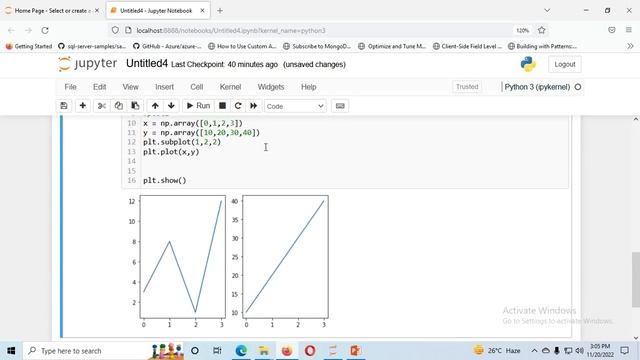Open sql-server-samples bookmark

click(x=92, y=46)
